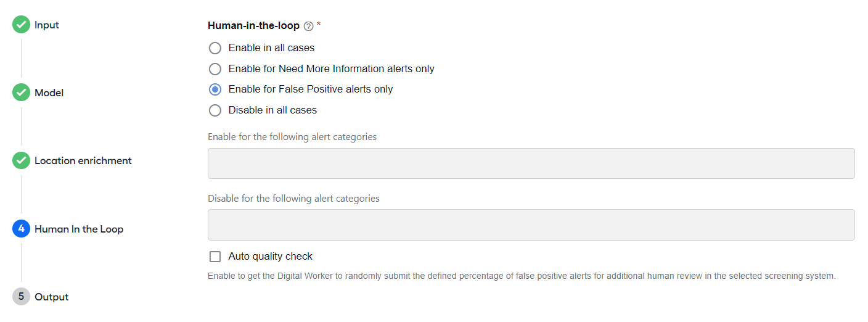Go to the Model step

[x=49, y=93]
